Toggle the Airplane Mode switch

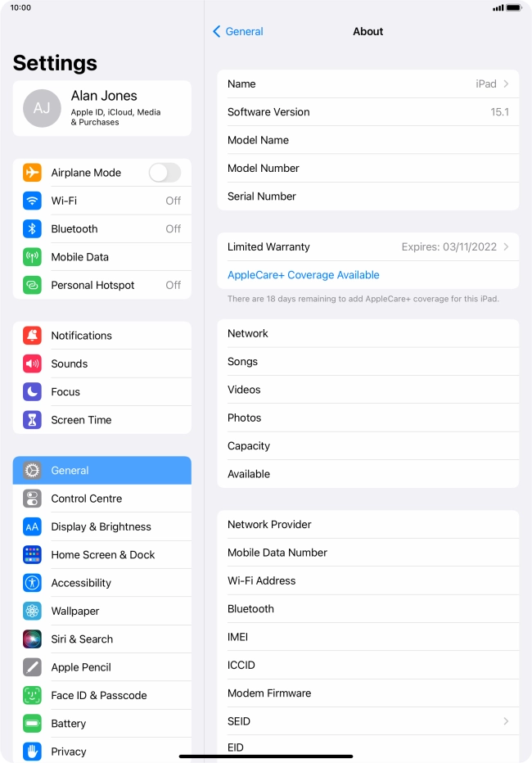point(165,172)
